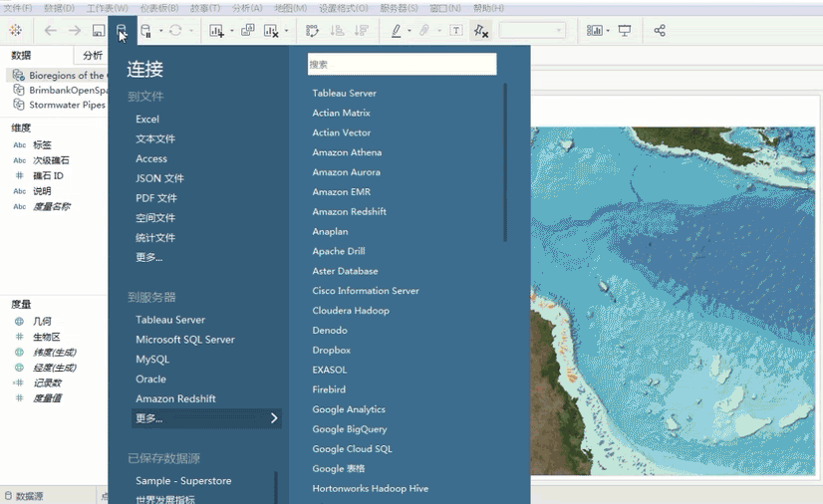
Task: Expand the 更多... server list arrow
Action: point(274,418)
